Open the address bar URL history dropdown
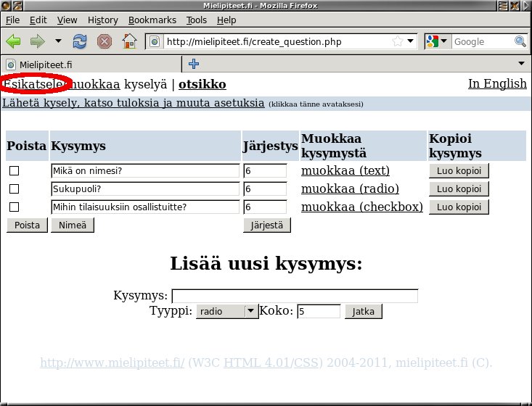The height and width of the screenshot is (406, 532). [x=410, y=41]
